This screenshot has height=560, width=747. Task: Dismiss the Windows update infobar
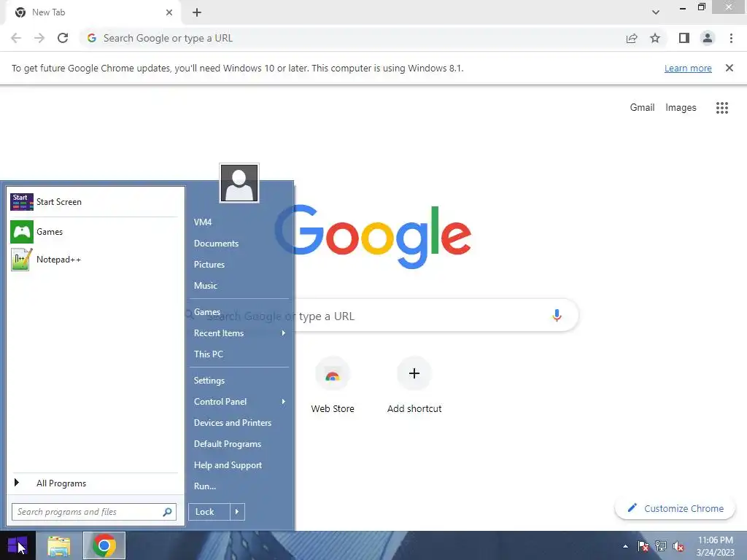point(729,68)
